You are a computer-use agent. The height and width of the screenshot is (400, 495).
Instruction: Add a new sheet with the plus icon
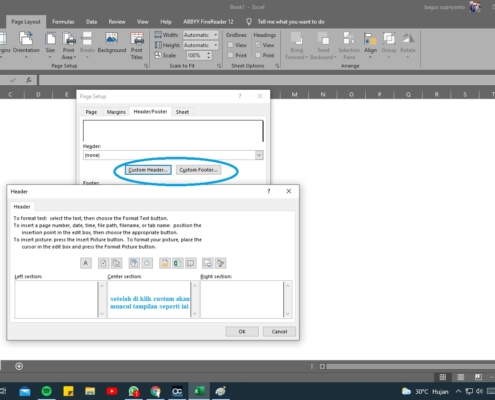tap(19, 366)
